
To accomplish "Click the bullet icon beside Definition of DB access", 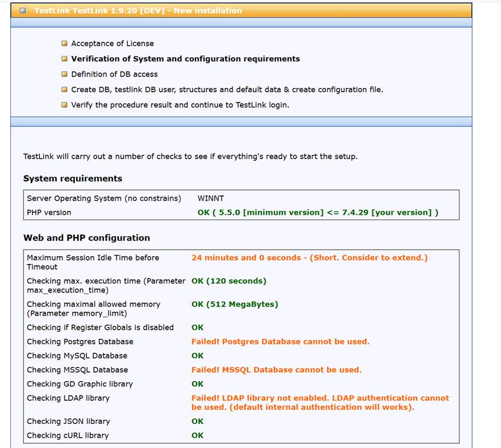I will pyautogui.click(x=64, y=74).
